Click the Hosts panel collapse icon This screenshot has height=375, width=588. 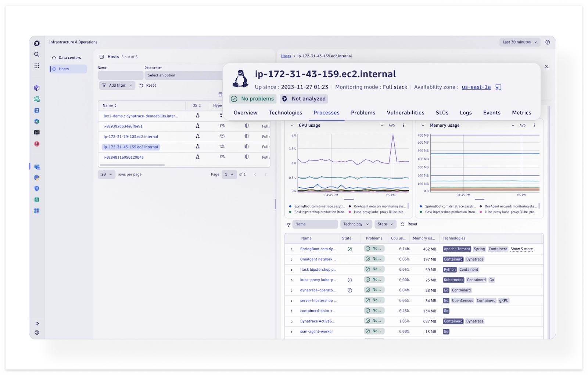click(102, 57)
